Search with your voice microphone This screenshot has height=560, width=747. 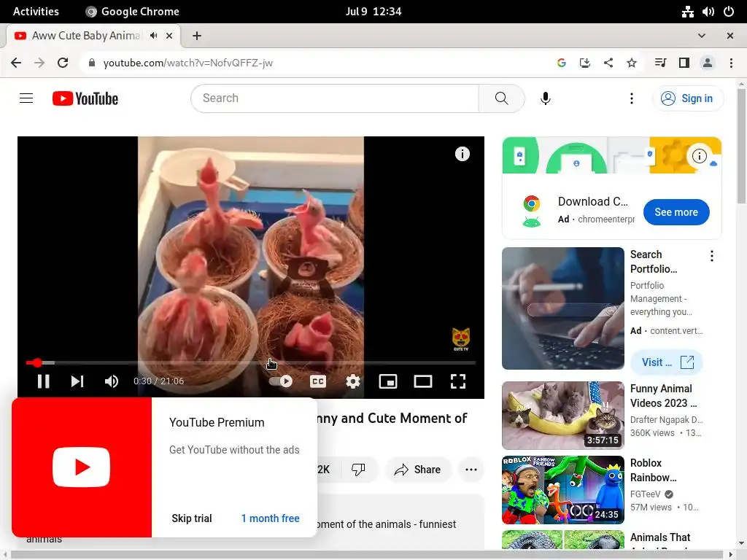click(546, 98)
